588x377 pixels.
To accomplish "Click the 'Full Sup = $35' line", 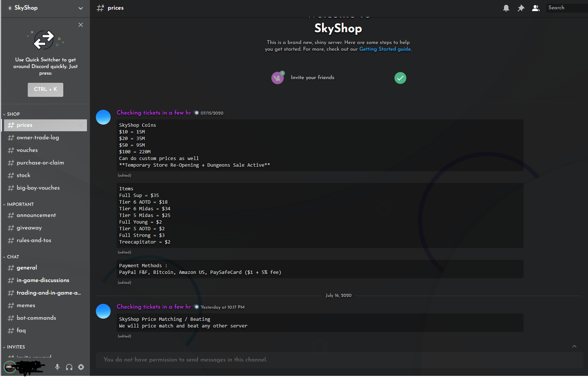I will pyautogui.click(x=139, y=196).
